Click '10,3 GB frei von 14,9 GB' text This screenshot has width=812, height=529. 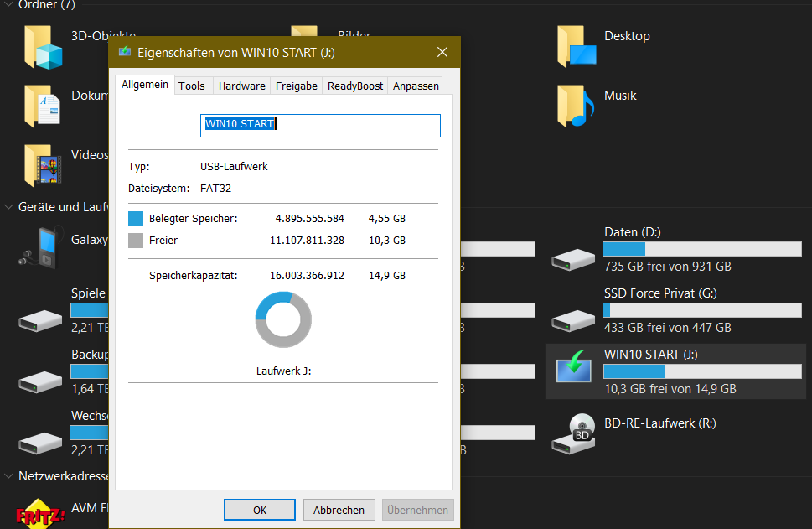(670, 389)
